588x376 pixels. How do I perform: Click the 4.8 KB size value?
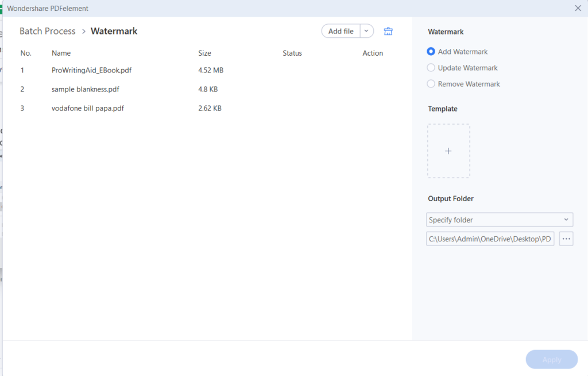[208, 89]
